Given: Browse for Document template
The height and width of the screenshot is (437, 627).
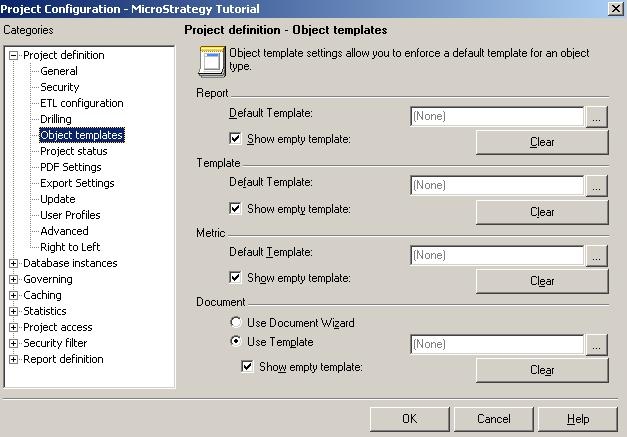Looking at the screenshot, I should 596,345.
